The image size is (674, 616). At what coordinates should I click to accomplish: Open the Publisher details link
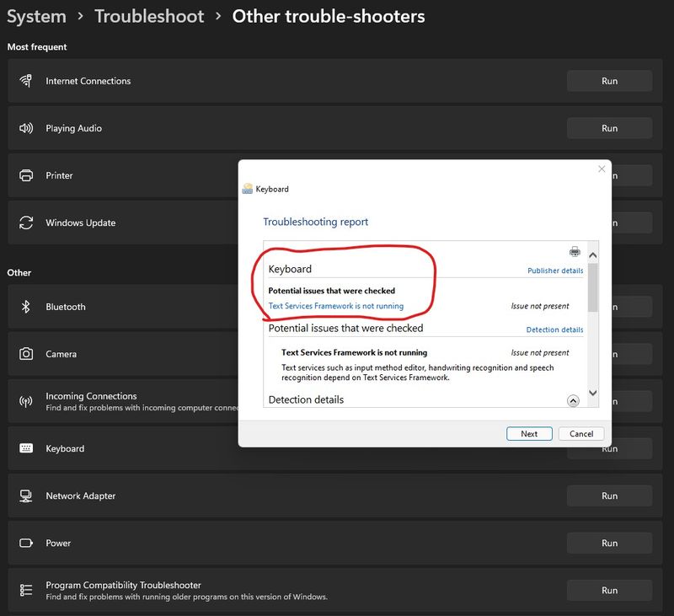click(555, 271)
